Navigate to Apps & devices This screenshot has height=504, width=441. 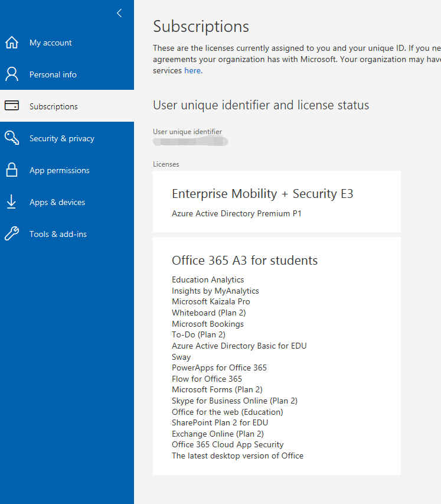coord(57,202)
